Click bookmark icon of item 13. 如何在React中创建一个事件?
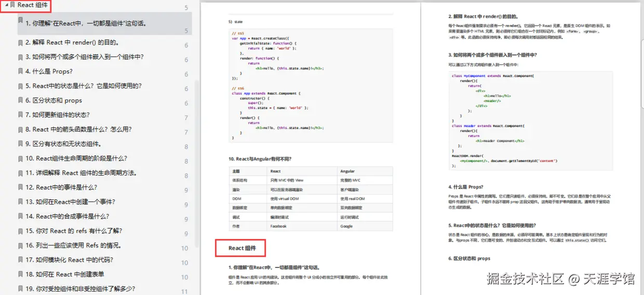Image resolution: width=644 pixels, height=295 pixels. click(x=20, y=202)
